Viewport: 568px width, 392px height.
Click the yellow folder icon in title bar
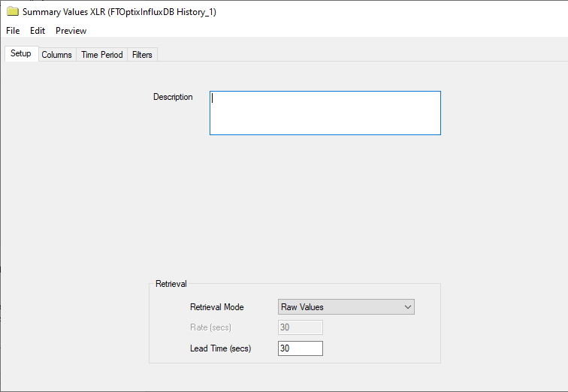pyautogui.click(x=13, y=11)
